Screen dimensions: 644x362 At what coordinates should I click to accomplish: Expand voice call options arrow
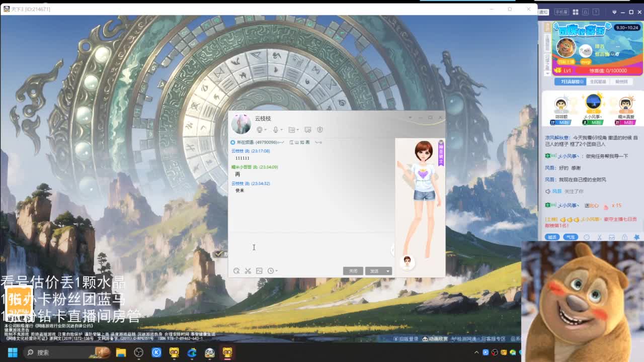[281, 130]
